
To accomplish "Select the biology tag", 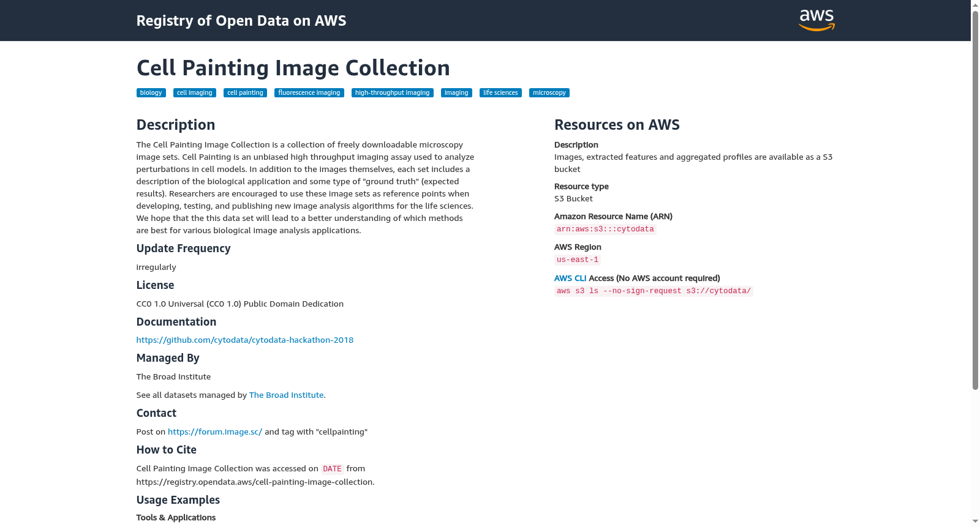I will point(151,93).
